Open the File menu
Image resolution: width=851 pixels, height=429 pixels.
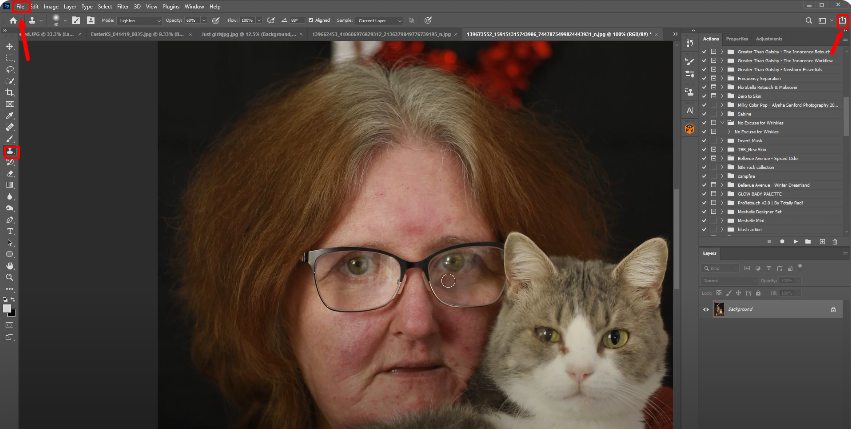tap(20, 7)
